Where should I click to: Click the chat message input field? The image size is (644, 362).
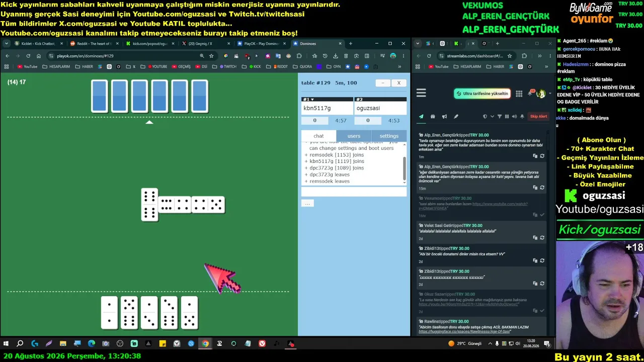354,192
